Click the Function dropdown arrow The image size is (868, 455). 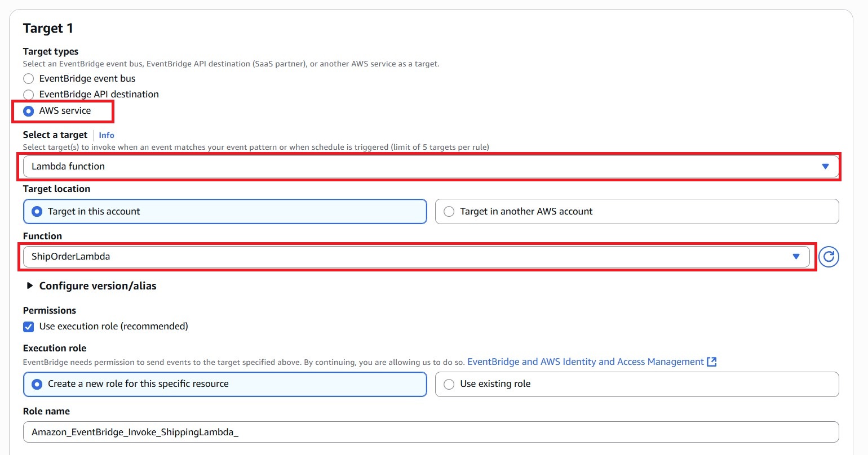[x=796, y=256]
